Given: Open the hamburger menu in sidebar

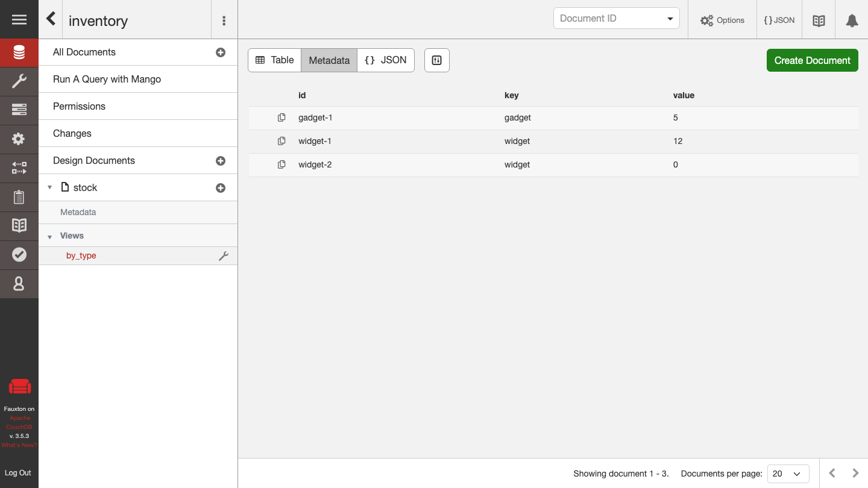Looking at the screenshot, I should (x=19, y=20).
